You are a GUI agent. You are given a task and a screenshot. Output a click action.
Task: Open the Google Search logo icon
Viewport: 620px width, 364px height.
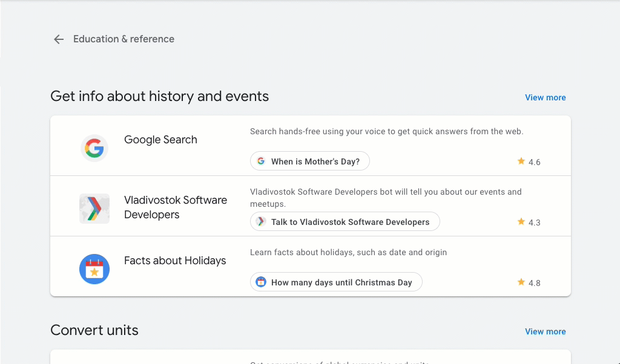pyautogui.click(x=94, y=148)
